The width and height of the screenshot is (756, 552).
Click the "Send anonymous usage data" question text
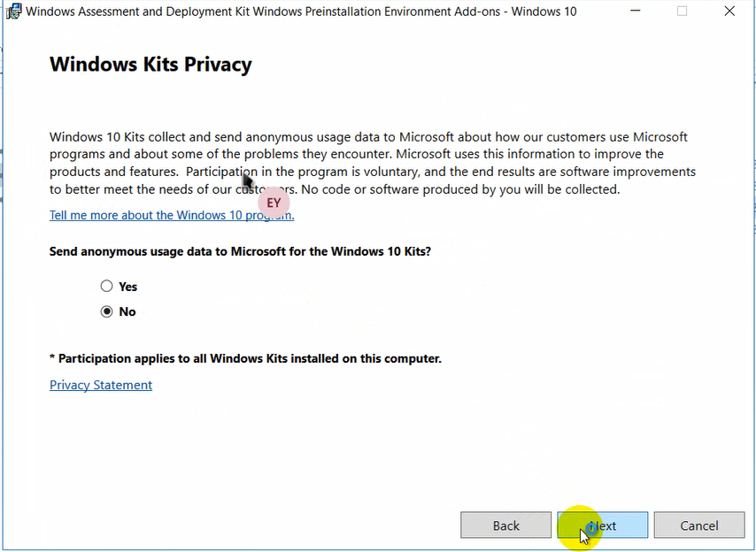tap(240, 251)
